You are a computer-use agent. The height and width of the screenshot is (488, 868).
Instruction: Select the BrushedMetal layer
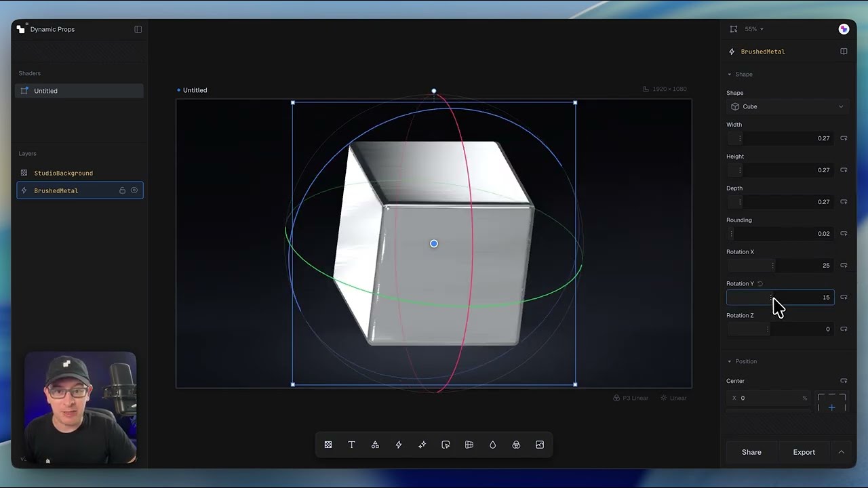pyautogui.click(x=79, y=190)
